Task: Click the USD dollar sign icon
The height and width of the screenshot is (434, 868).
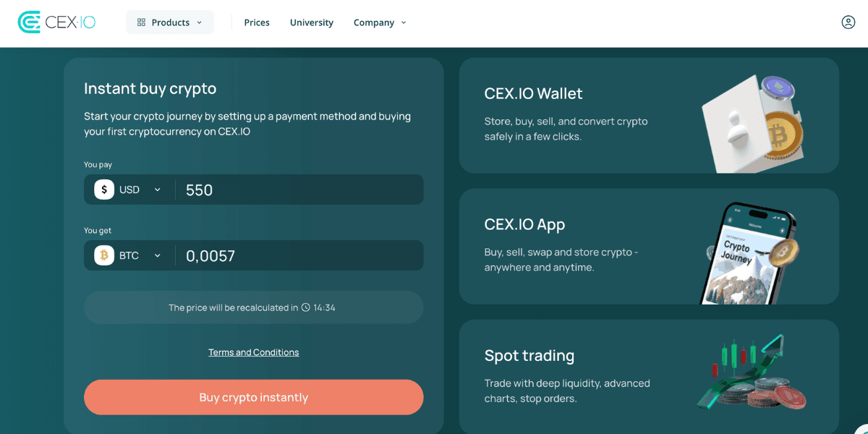Action: pyautogui.click(x=104, y=190)
